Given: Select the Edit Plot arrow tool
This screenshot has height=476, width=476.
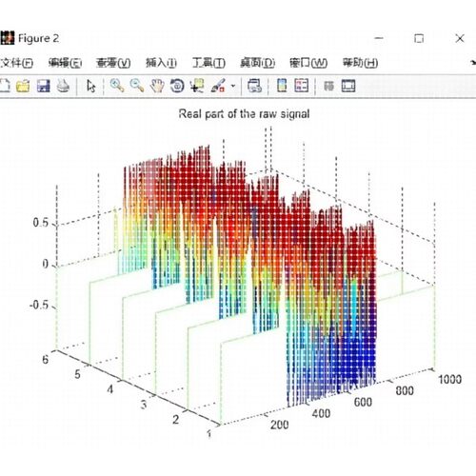Looking at the screenshot, I should 90,86.
